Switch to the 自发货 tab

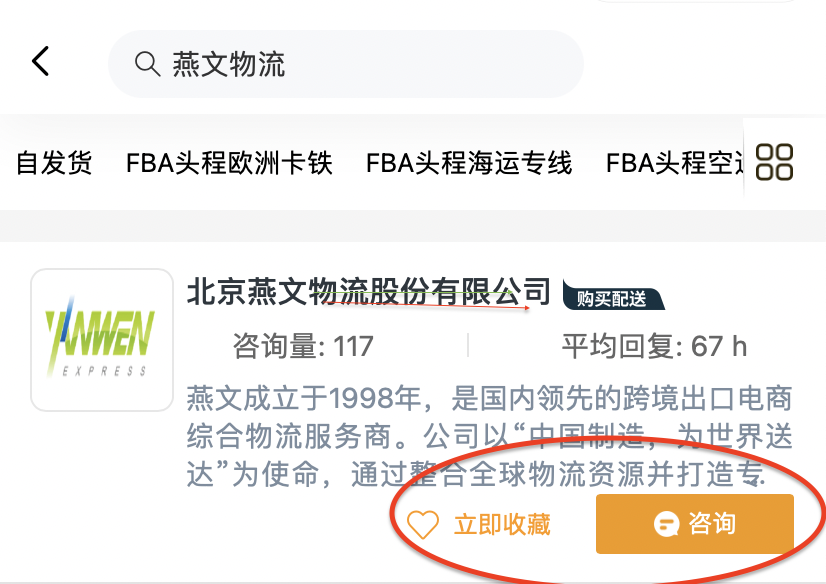point(54,163)
